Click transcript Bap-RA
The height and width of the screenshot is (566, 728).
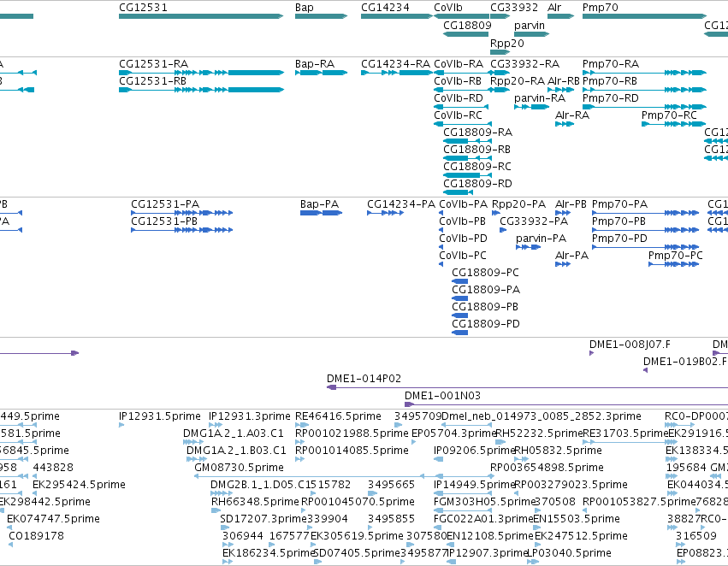pos(314,64)
